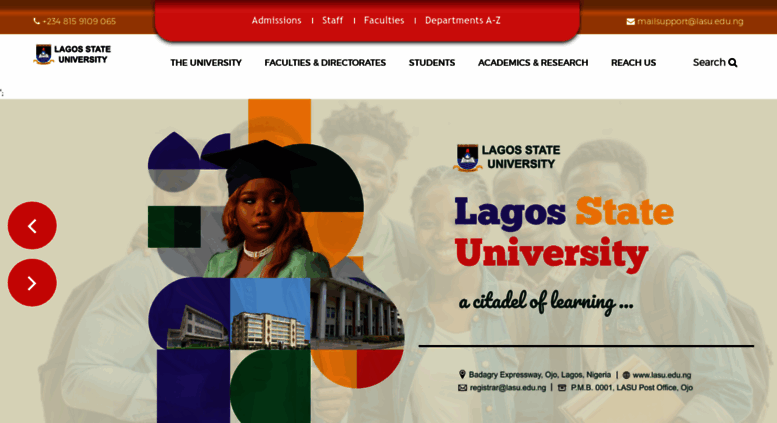The image size is (777, 423).
Task: Click the envelope icon beside mailsupport email
Action: pyautogui.click(x=630, y=21)
